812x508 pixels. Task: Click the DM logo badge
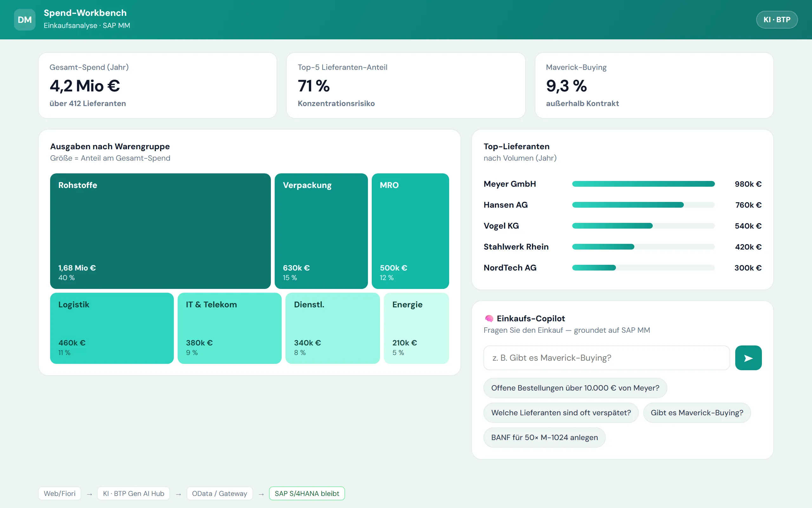[24, 20]
